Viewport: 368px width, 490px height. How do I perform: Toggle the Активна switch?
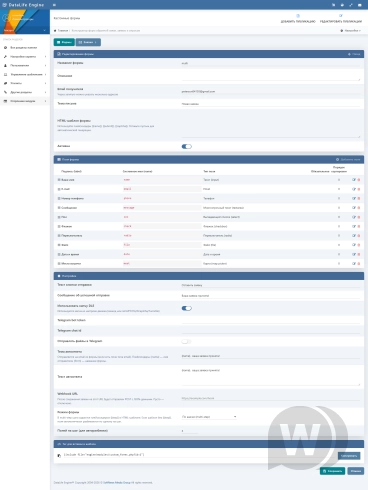click(187, 146)
